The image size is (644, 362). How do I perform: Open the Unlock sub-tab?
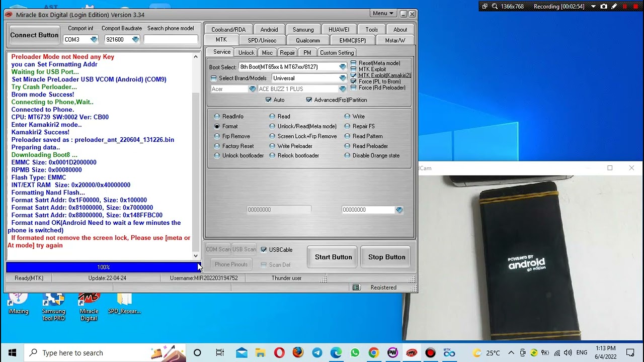click(x=246, y=53)
